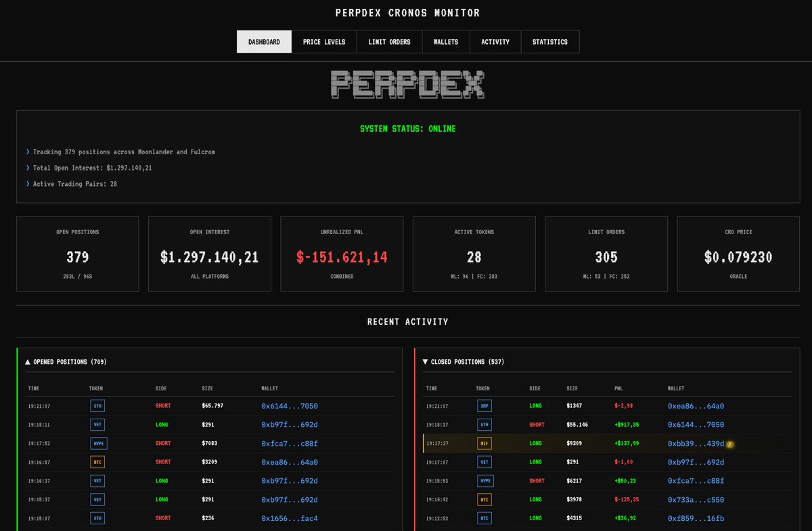The image size is (812, 531).
Task: Click the Wallet column header in opened positions
Action: click(x=269, y=389)
